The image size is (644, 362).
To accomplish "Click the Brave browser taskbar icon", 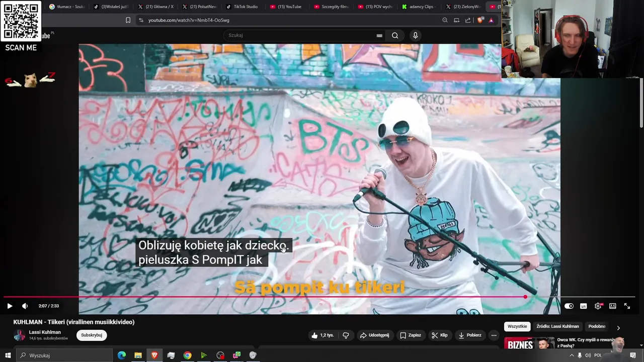I will pos(154,355).
